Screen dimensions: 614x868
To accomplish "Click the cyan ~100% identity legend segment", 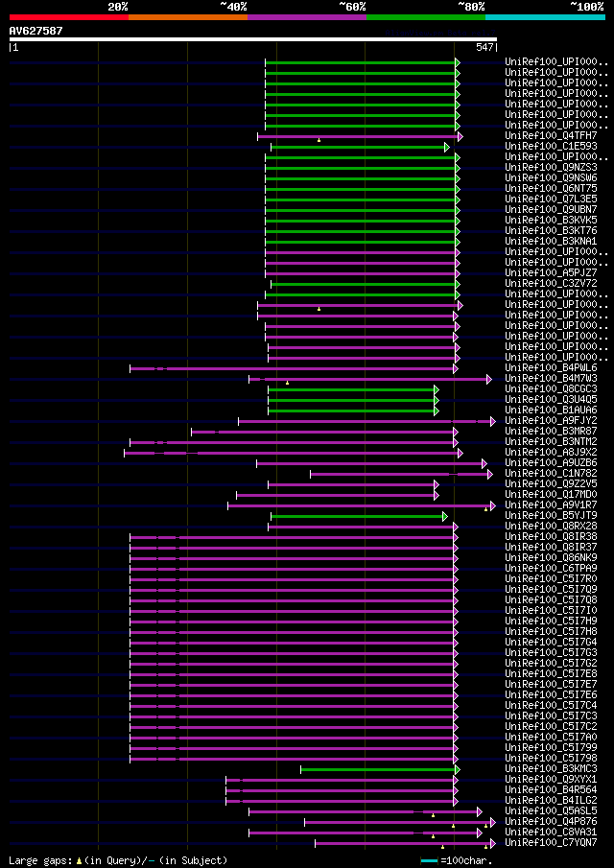I will pos(545,17).
